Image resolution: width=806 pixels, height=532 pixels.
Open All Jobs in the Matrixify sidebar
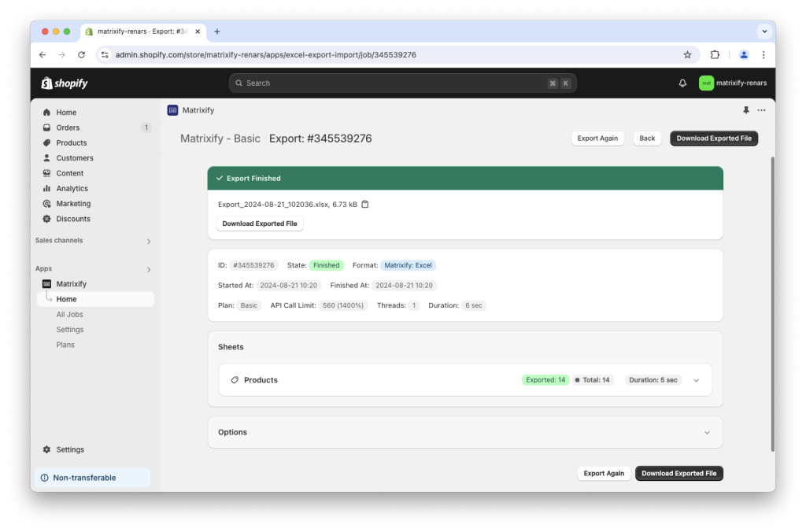point(69,314)
